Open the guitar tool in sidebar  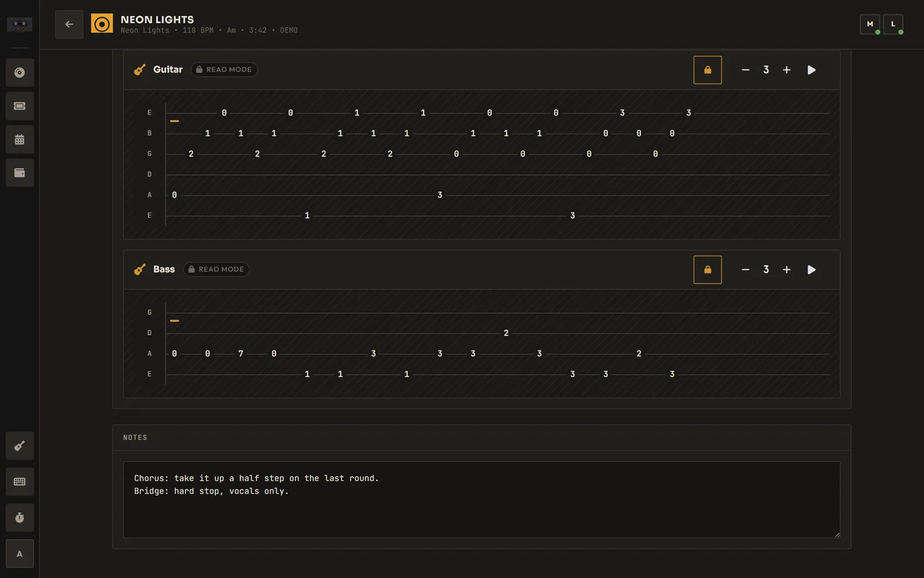point(20,446)
